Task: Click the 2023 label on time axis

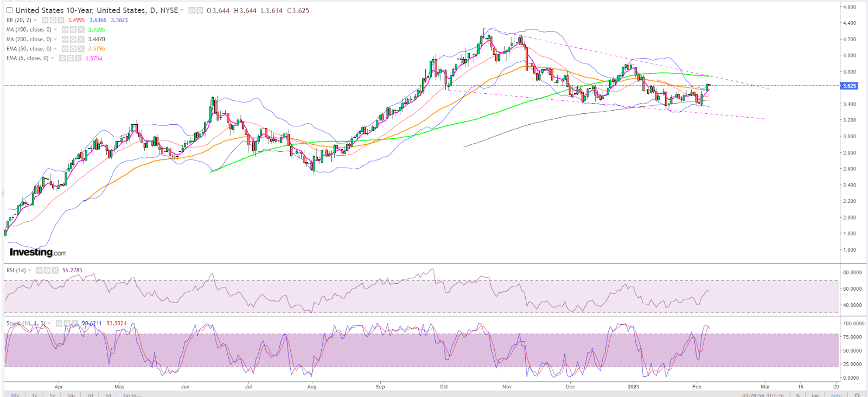Action: pyautogui.click(x=633, y=387)
